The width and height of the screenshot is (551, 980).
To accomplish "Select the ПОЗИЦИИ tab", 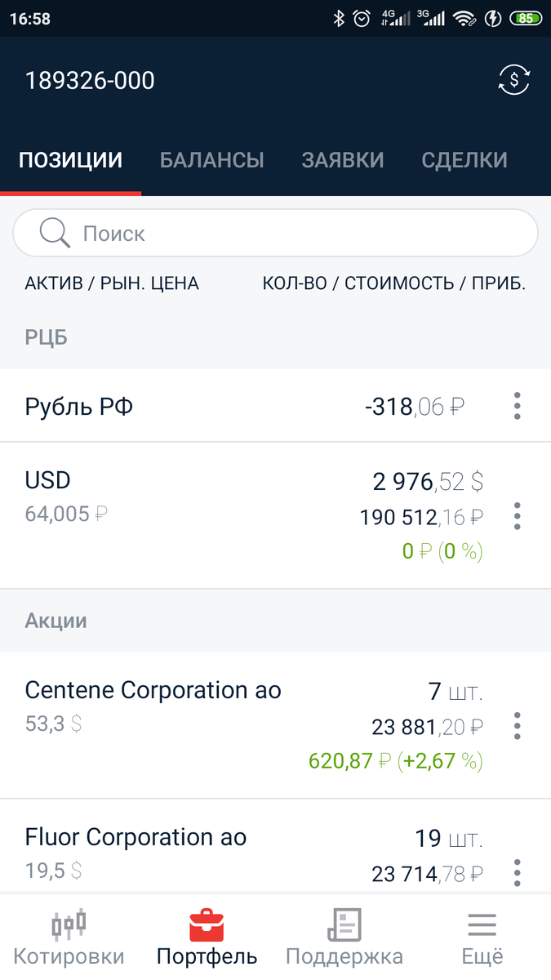I will click(x=70, y=160).
